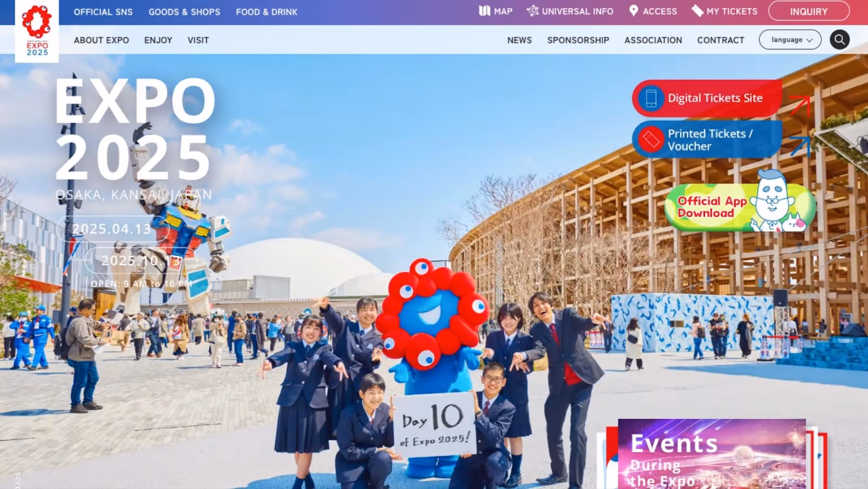The width and height of the screenshot is (868, 489).
Task: Click the My Tickets ticket icon
Action: (697, 11)
